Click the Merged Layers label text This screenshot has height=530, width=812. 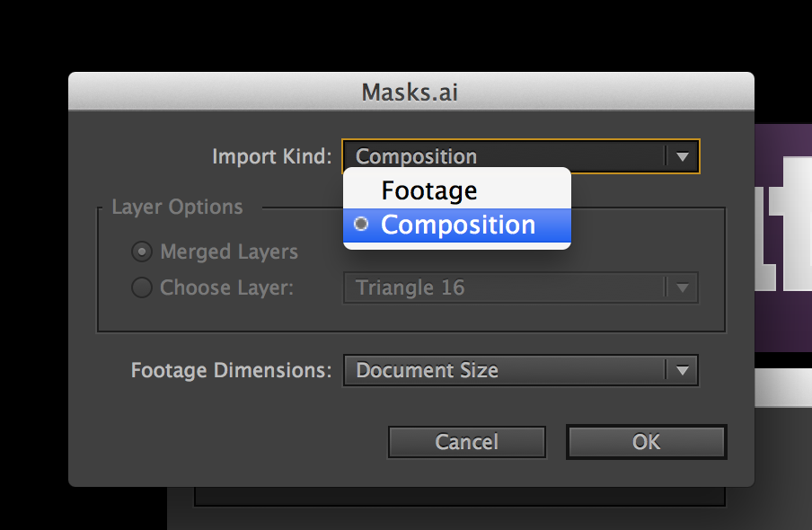(229, 252)
